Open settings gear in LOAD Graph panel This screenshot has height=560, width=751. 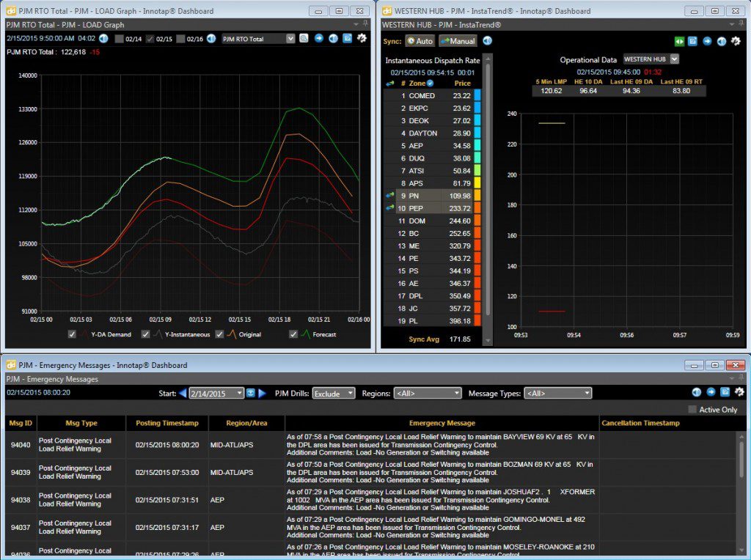pos(362,38)
